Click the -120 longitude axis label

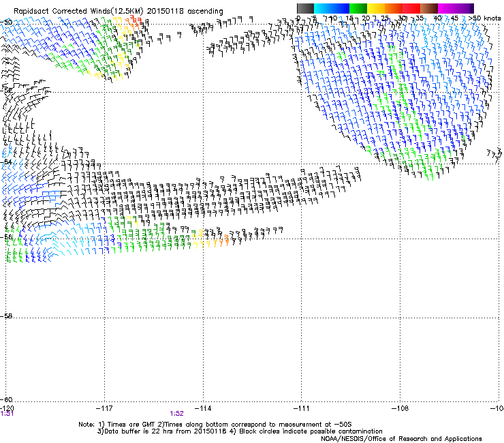pos(7,408)
